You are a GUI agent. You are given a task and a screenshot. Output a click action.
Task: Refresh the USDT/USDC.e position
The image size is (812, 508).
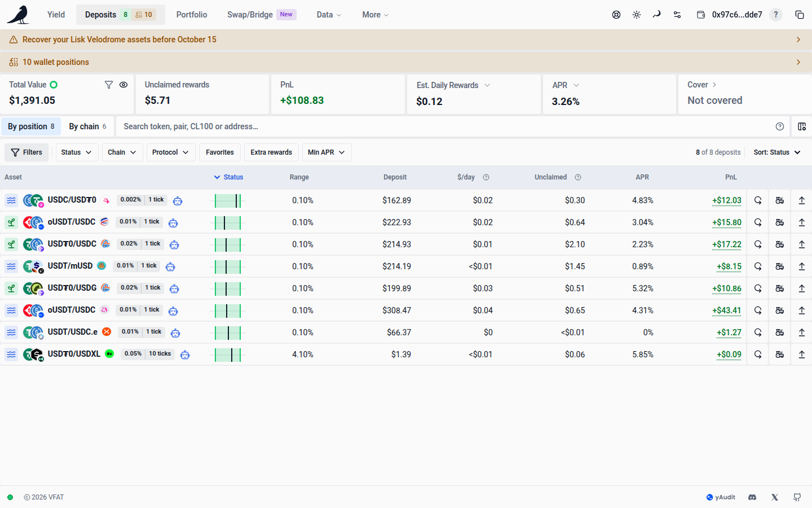tap(758, 332)
